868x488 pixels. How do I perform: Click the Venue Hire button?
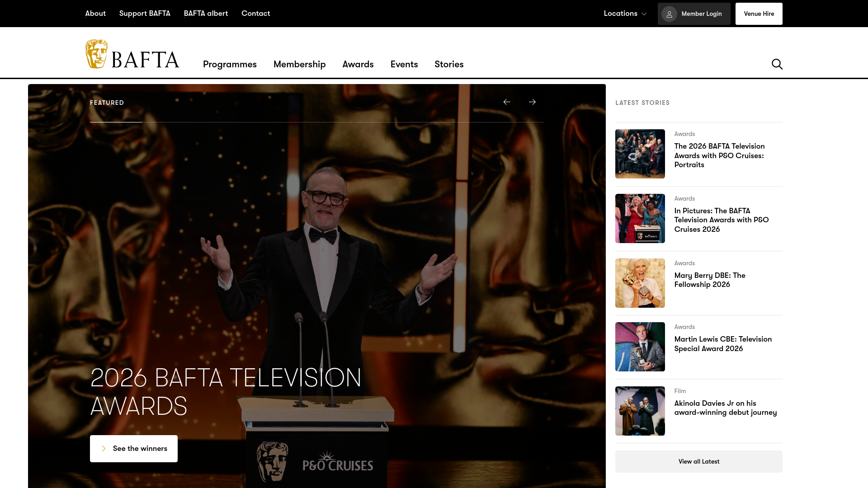[759, 14]
